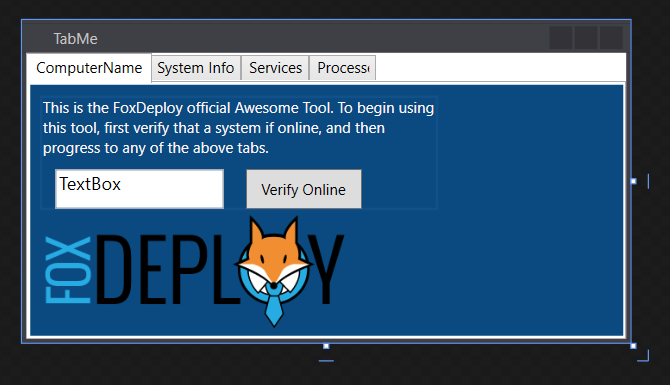Select the Services tab

[275, 68]
